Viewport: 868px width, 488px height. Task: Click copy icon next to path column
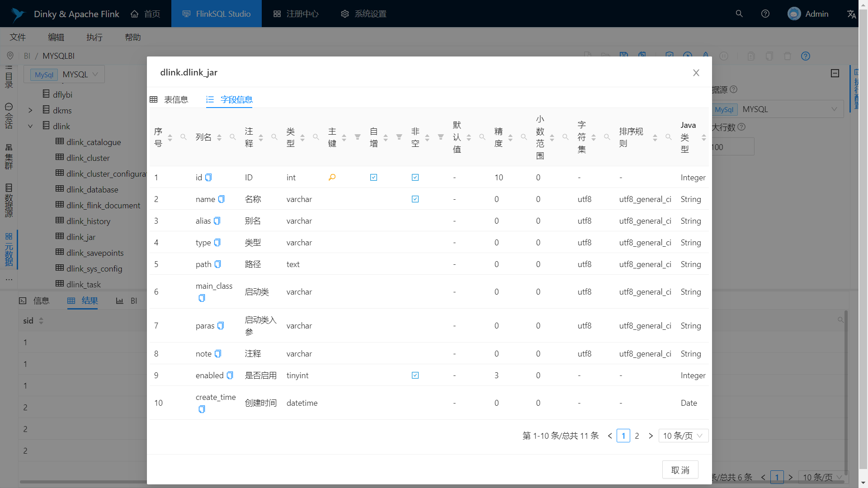tap(218, 264)
